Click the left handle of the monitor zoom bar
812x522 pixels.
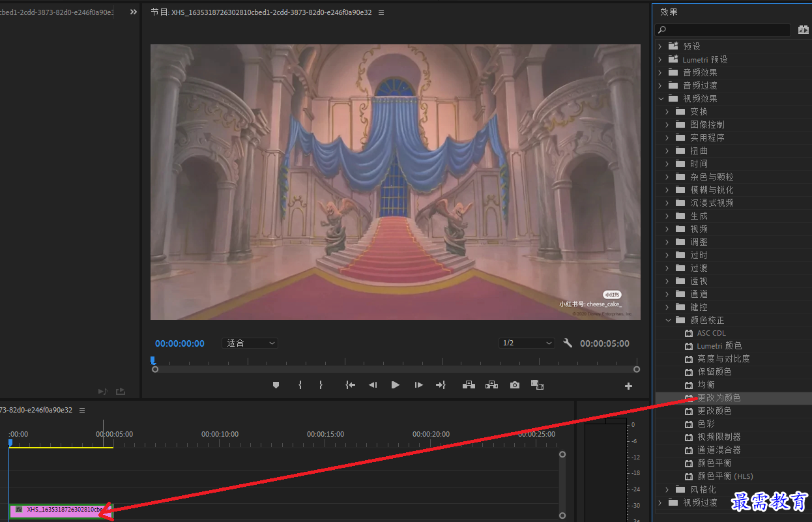coord(155,370)
